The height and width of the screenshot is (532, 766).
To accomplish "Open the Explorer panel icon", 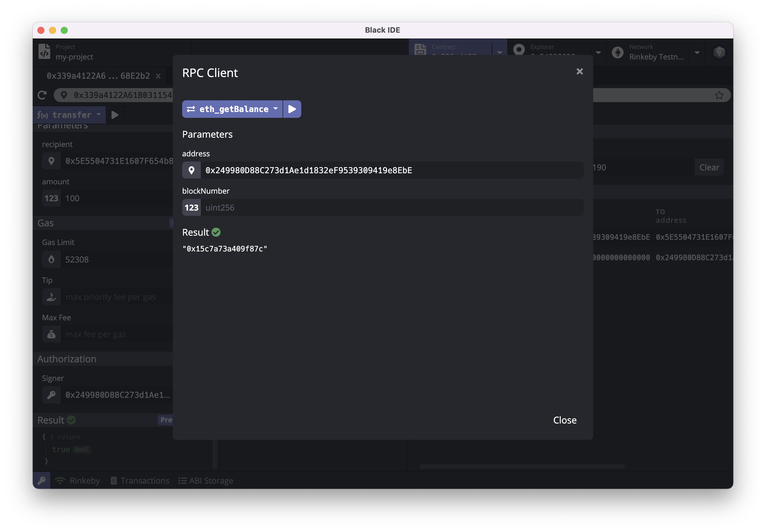I will coord(519,49).
